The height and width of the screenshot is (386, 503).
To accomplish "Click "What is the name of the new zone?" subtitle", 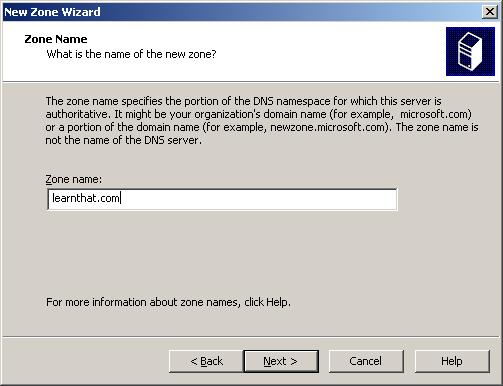I will pyautogui.click(x=131, y=54).
